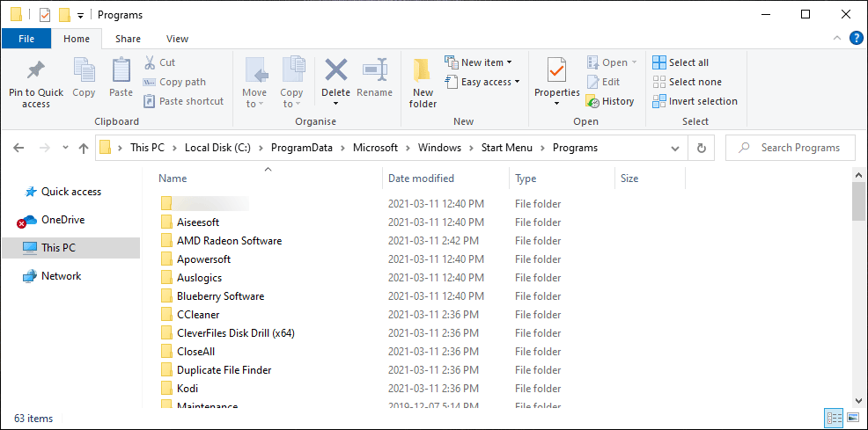The height and width of the screenshot is (430, 868).
Task: Click the Properties checkmark icon
Action: pyautogui.click(x=557, y=70)
